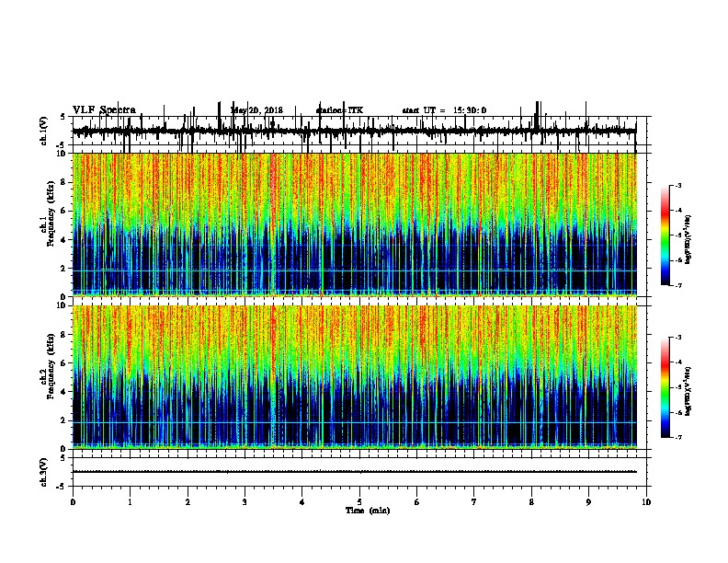Viewport: 728px width, 563px height.
Task: Click the "-3" label on ch.1 colorbar
Action: pos(677,185)
